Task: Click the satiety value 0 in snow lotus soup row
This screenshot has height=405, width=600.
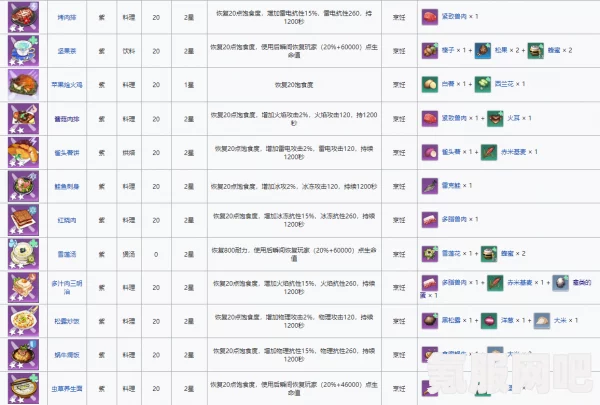Action: coord(156,254)
